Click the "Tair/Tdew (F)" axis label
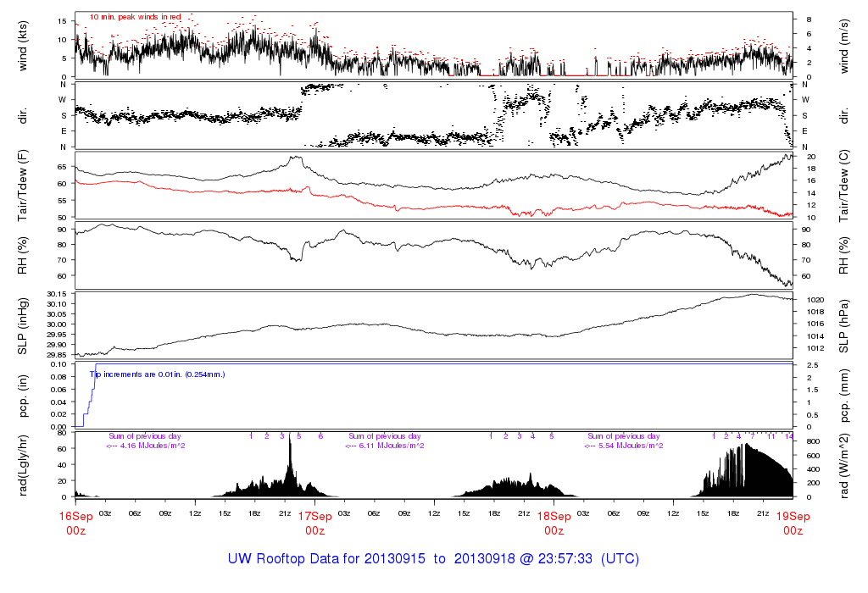Viewport: 868px width, 593px height. pyautogui.click(x=22, y=186)
